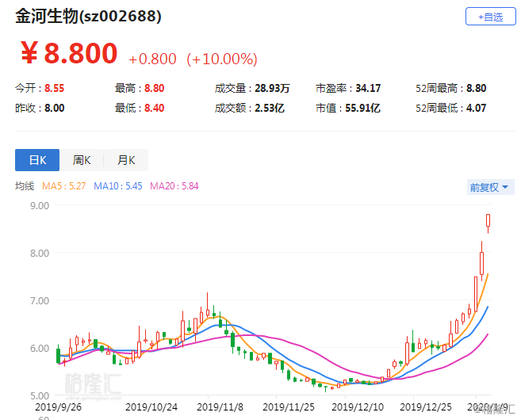Click the 昨收 value 8.00

[x=54, y=109]
